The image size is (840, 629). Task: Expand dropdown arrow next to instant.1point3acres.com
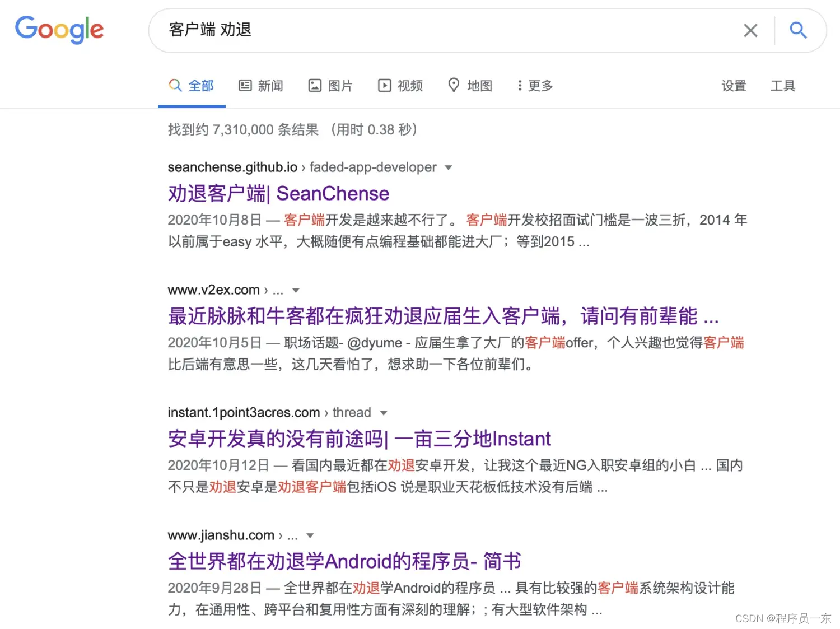(384, 413)
